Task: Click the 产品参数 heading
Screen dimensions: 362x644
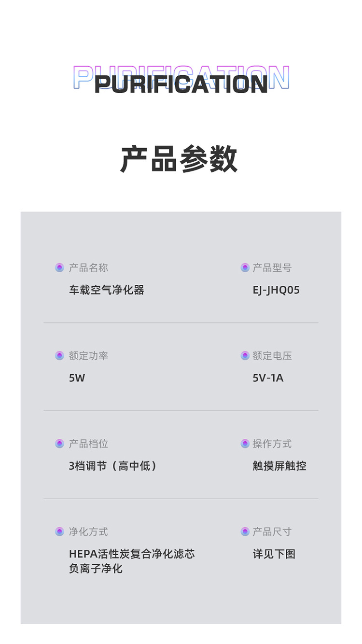Action: 179,158
